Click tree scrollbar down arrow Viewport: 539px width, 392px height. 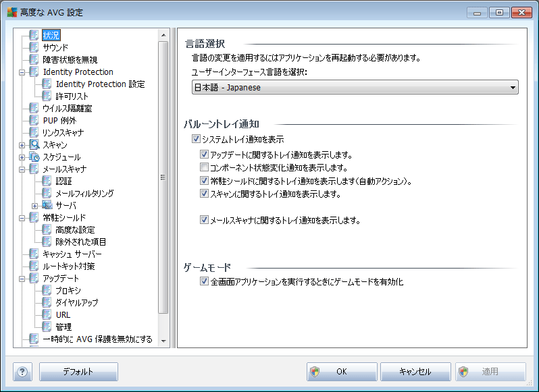[163, 341]
